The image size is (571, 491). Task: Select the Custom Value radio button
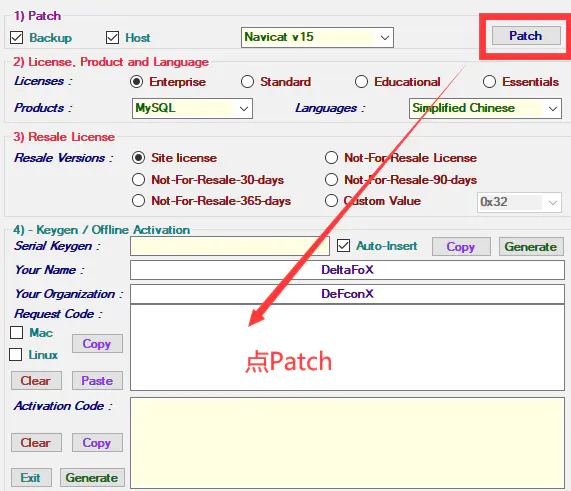(331, 201)
